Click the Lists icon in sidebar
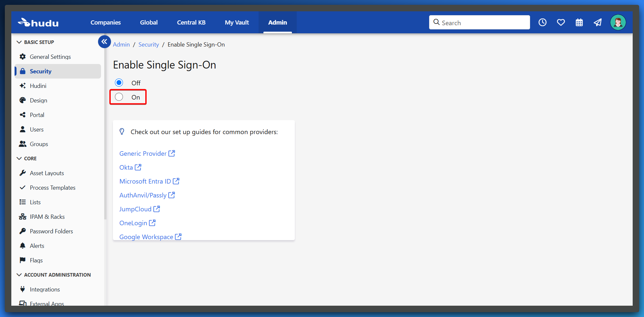 (23, 202)
